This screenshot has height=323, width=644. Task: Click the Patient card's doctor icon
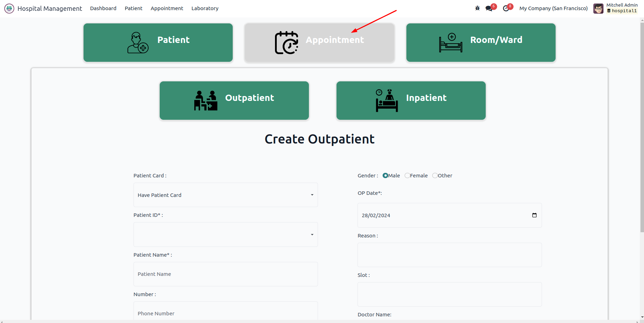(x=138, y=43)
